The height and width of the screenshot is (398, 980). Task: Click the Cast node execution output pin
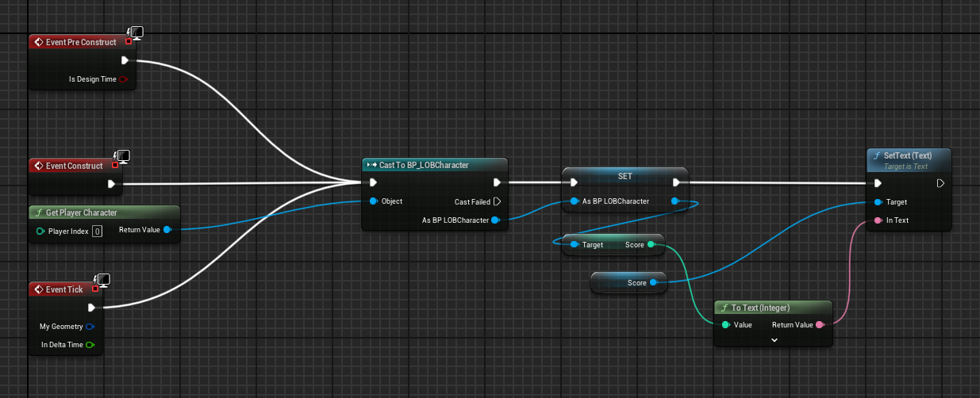tap(497, 182)
